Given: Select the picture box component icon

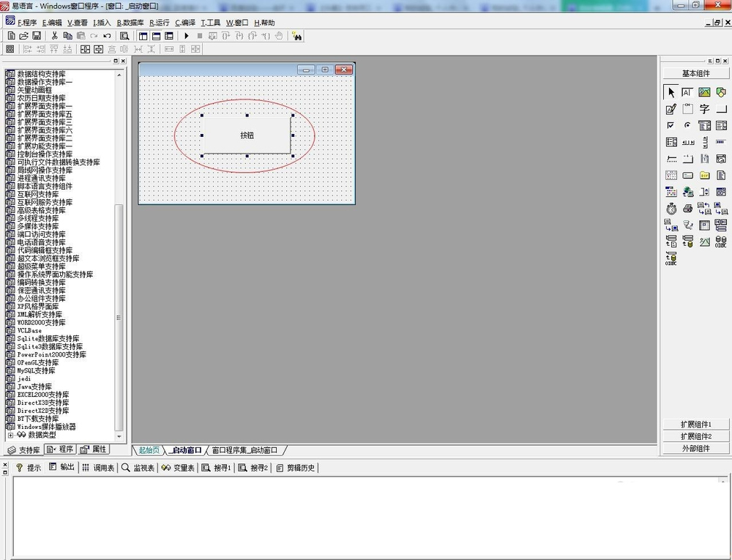Looking at the screenshot, I should pyautogui.click(x=704, y=92).
